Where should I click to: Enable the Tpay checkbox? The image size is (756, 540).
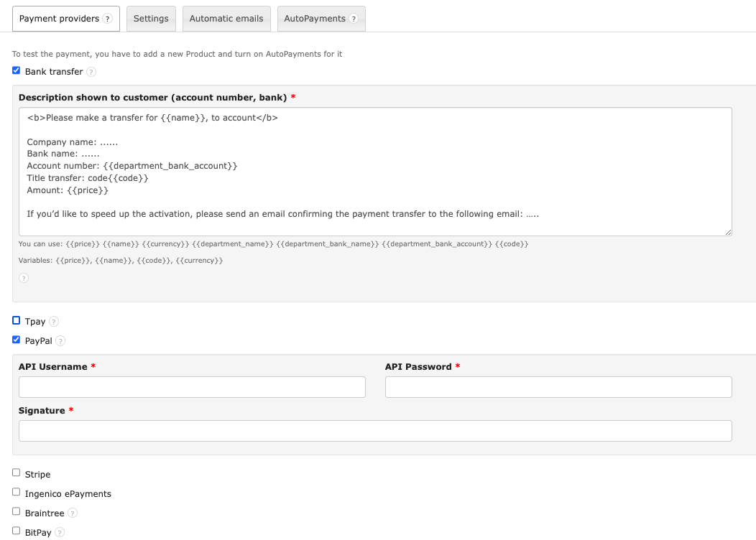pyautogui.click(x=17, y=320)
